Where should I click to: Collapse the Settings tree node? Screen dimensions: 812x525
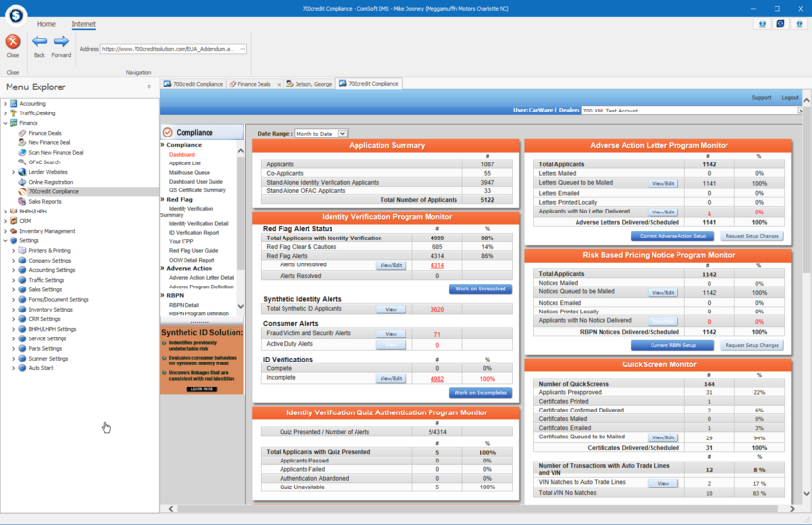(5, 241)
